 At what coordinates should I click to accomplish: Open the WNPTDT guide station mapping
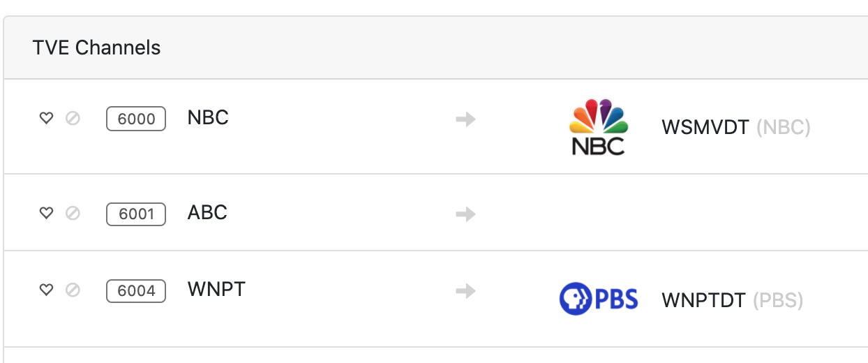[x=732, y=301]
